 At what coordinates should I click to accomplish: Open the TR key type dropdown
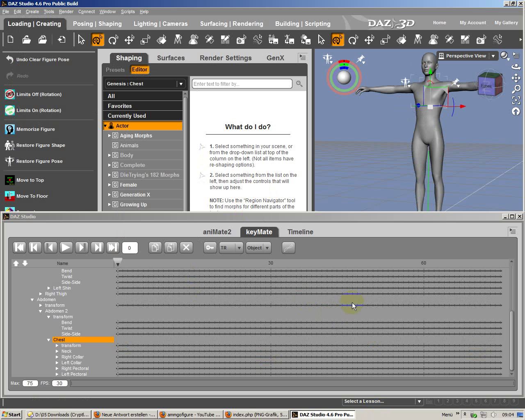pos(231,248)
